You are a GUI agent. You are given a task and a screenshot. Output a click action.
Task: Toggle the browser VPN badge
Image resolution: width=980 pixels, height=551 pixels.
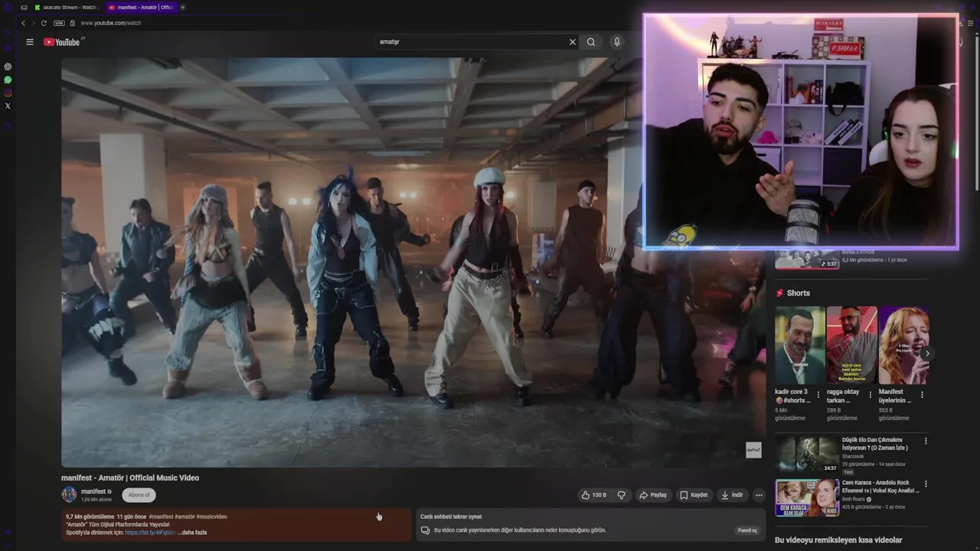pos(59,23)
